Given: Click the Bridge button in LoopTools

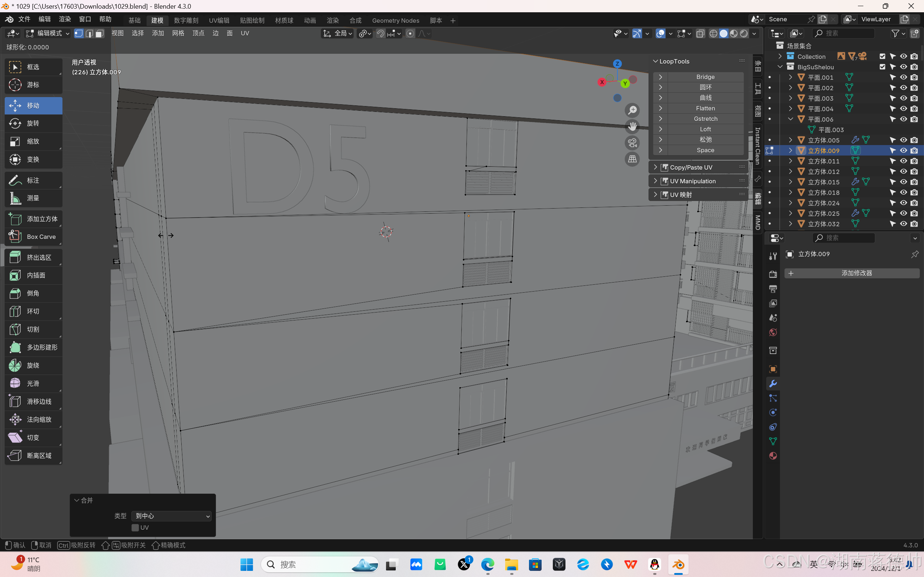Looking at the screenshot, I should click(705, 77).
